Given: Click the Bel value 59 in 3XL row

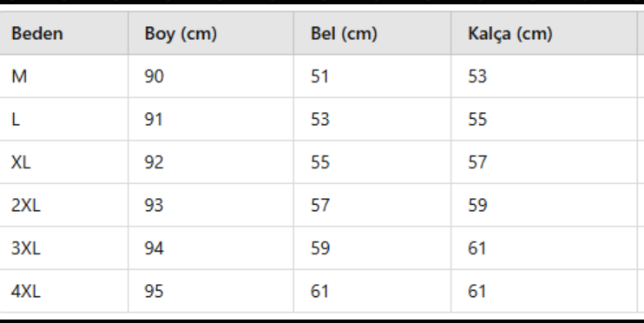Looking at the screenshot, I should coord(372,248).
